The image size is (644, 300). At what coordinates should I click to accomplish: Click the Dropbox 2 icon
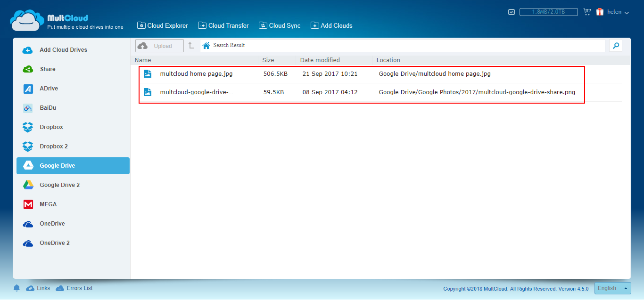click(28, 146)
